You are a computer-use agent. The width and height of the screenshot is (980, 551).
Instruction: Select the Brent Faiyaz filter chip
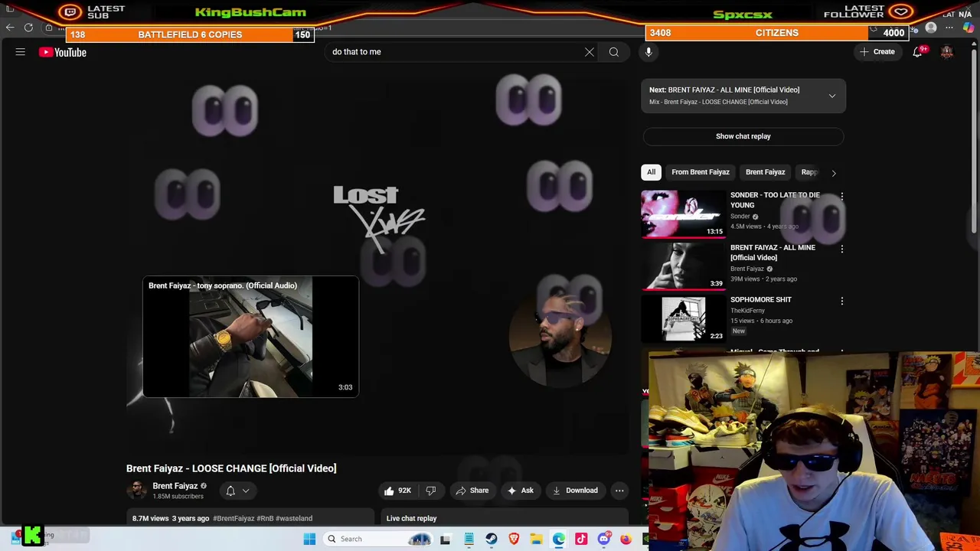(x=765, y=172)
